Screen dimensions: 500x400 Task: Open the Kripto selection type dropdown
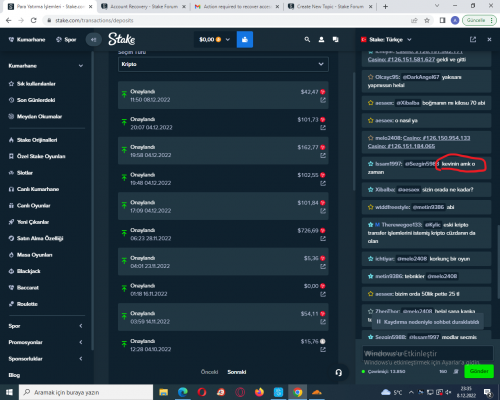(x=223, y=64)
